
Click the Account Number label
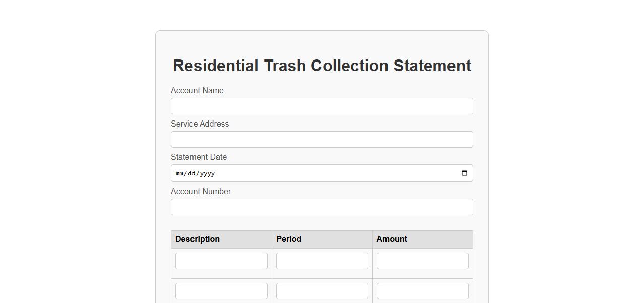click(201, 192)
